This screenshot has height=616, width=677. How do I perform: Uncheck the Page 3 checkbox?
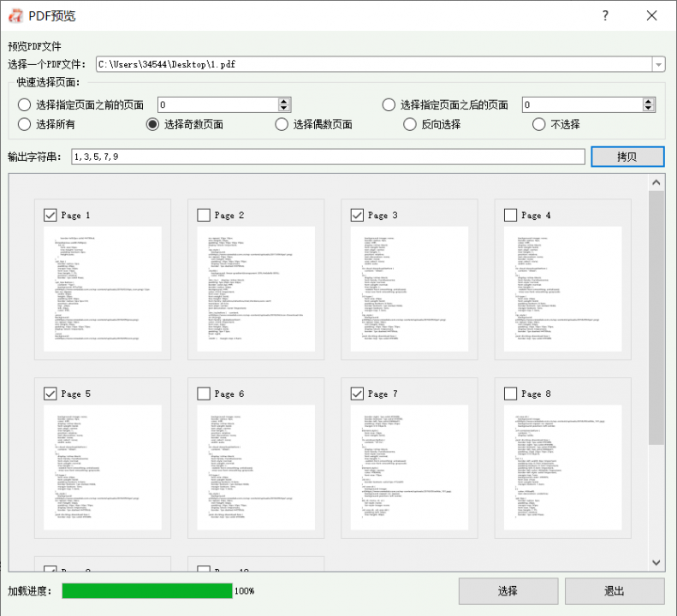point(357,215)
